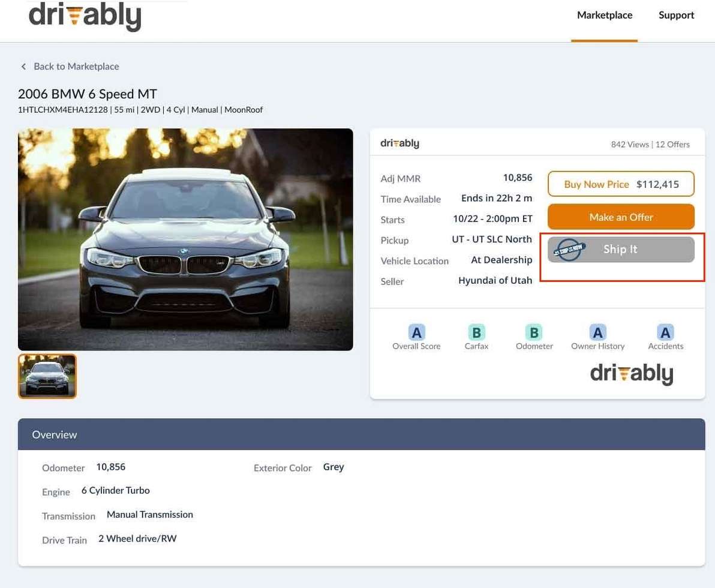Click 'Ends in 22h 2 m' text
715x588 pixels.
click(x=497, y=198)
